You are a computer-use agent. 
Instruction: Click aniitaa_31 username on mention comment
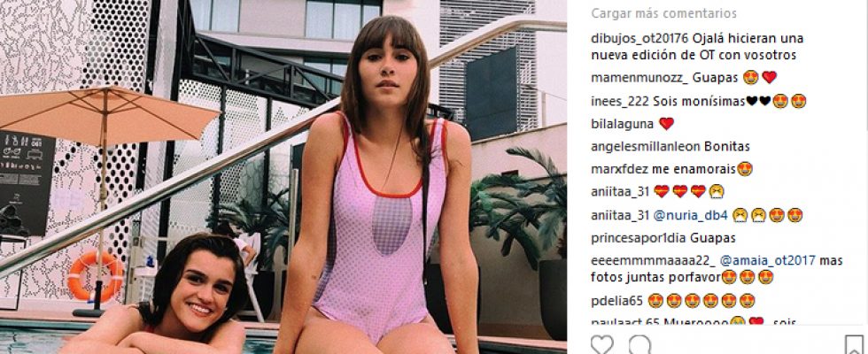pos(619,216)
